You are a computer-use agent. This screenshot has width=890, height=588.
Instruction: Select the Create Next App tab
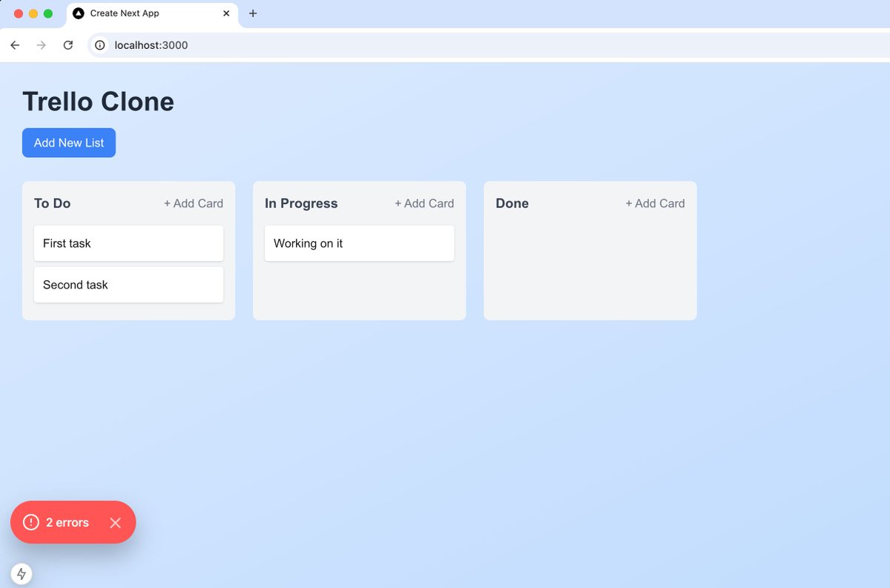pos(152,13)
